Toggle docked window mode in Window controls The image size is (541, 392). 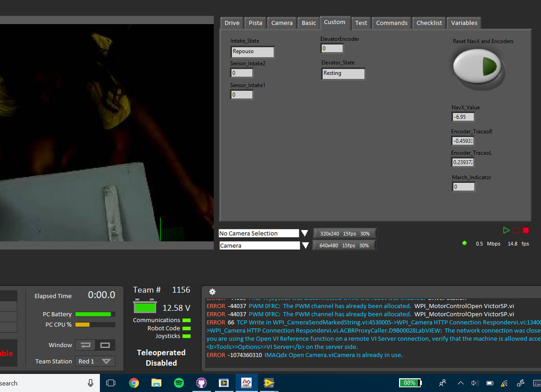(x=105, y=345)
